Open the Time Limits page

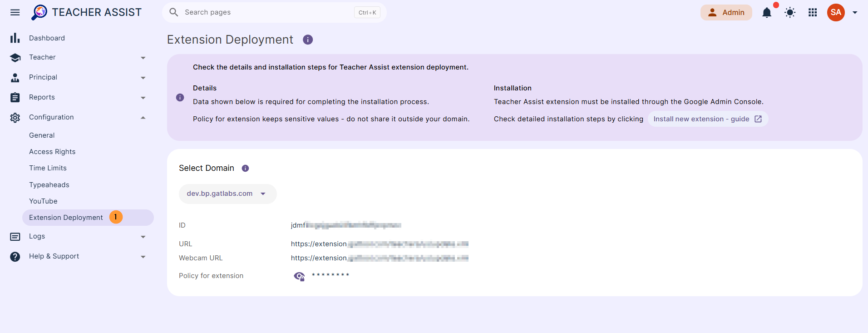[x=48, y=168]
